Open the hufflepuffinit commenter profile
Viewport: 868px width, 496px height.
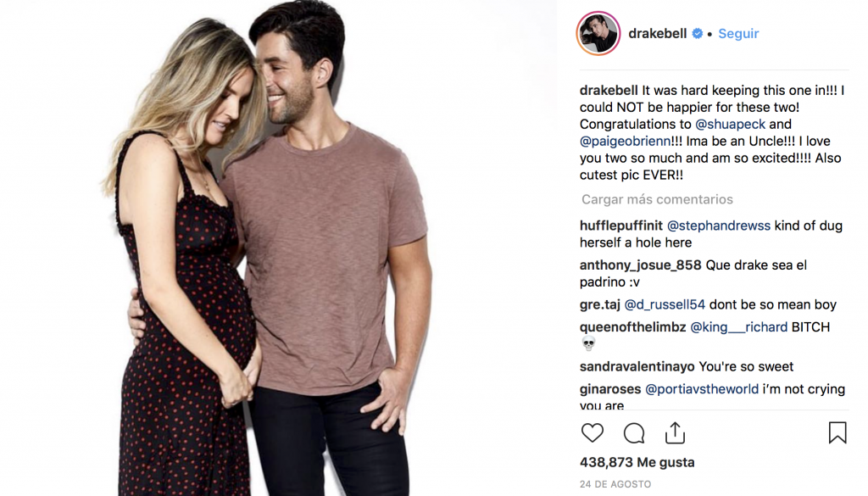(621, 226)
